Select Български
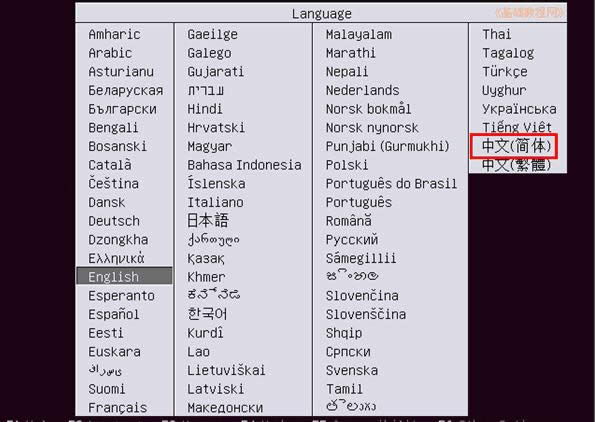This screenshot has height=422, width=595. pyautogui.click(x=122, y=109)
